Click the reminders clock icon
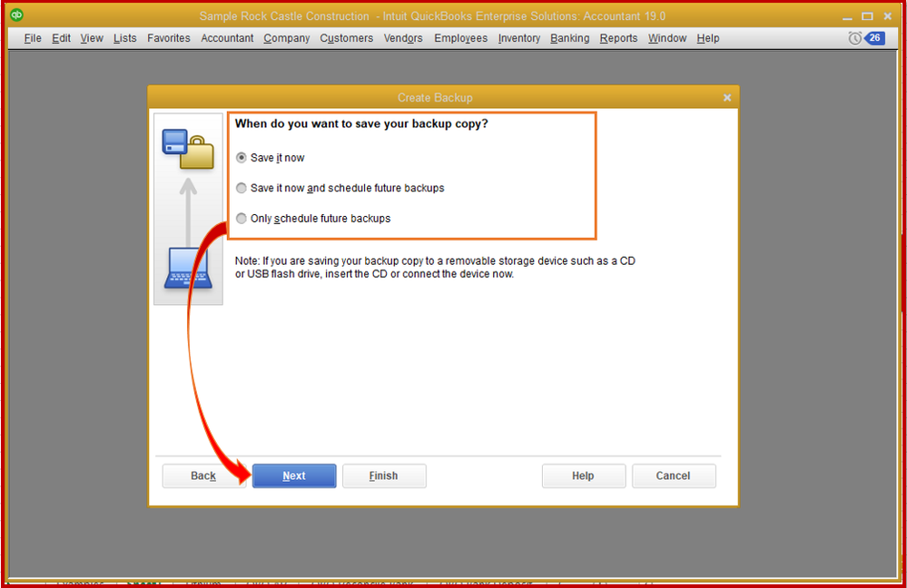 point(854,38)
